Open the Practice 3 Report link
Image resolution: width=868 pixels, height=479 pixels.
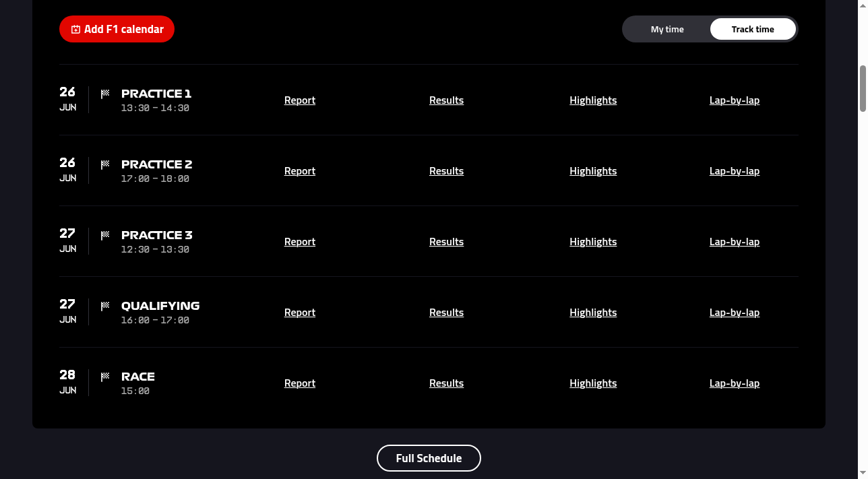300,242
